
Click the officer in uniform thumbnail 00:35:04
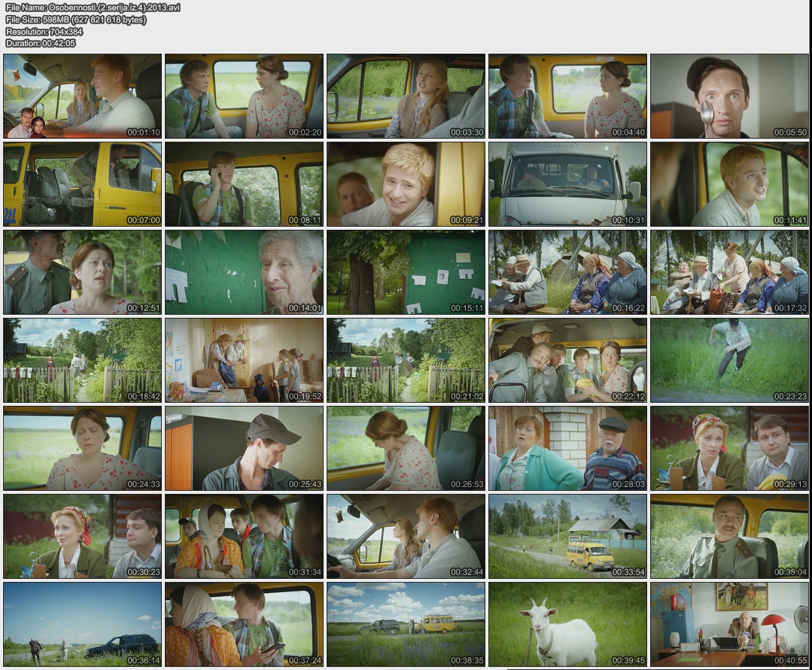click(729, 536)
